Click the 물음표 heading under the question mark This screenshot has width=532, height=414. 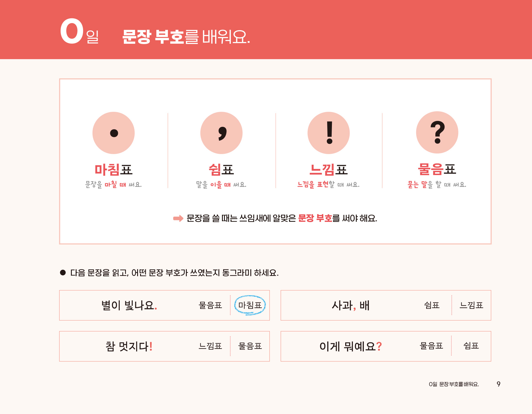point(437,169)
